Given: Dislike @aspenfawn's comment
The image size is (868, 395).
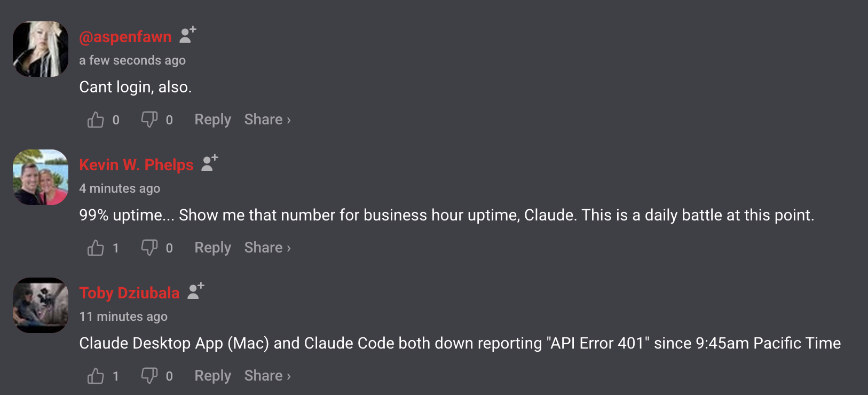Looking at the screenshot, I should [x=149, y=120].
